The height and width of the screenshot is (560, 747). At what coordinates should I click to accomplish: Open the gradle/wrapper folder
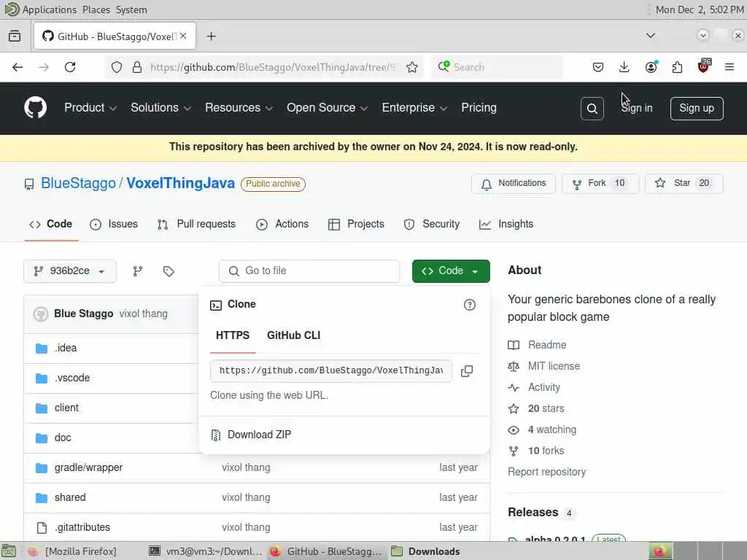pos(88,467)
